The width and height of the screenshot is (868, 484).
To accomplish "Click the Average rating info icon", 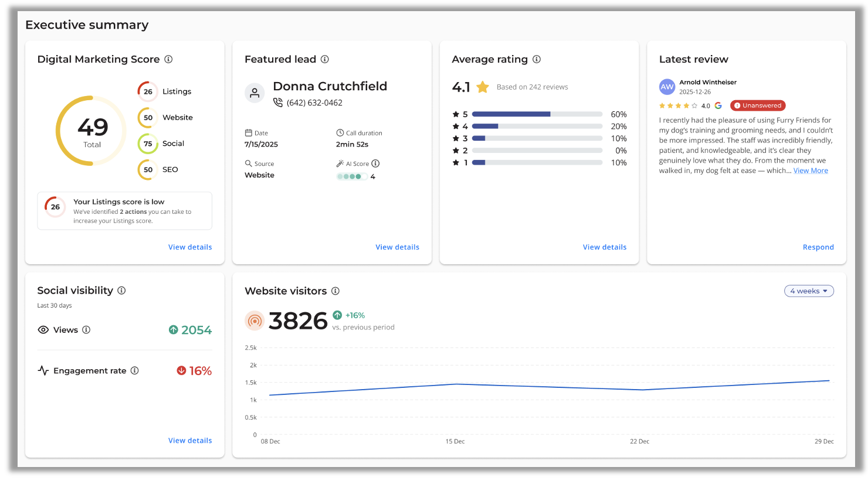I will point(537,59).
